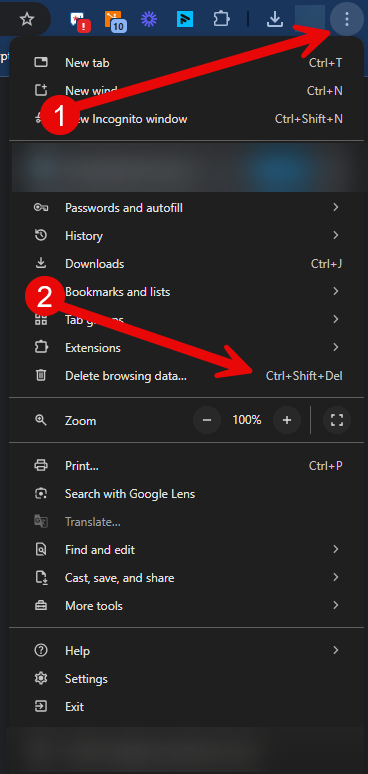Open the three-dot Chrome menu button
368x774 pixels.
click(347, 19)
